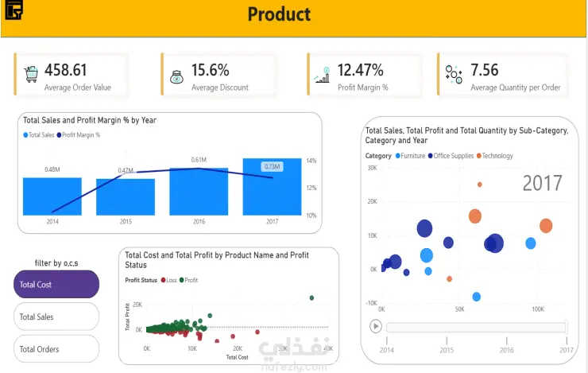Click the Average Quantity per Order bubbles icon
Image resolution: width=588 pixels, height=373 pixels.
pyautogui.click(x=454, y=74)
